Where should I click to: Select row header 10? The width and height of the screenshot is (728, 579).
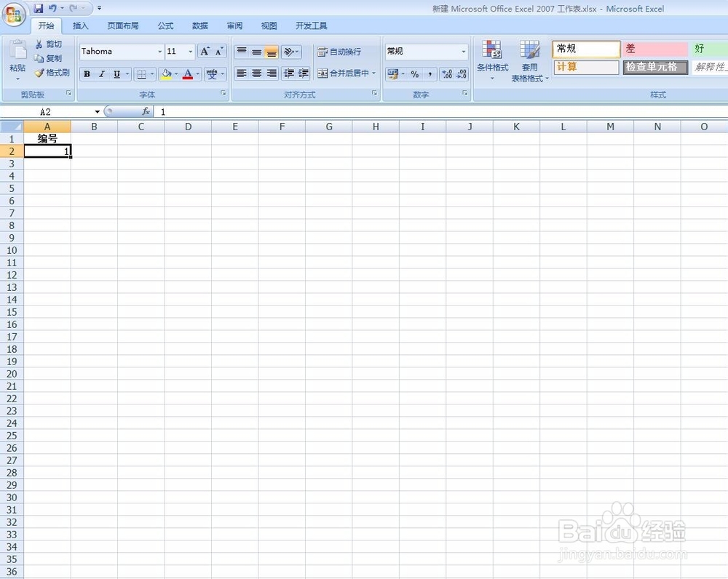[x=12, y=250]
